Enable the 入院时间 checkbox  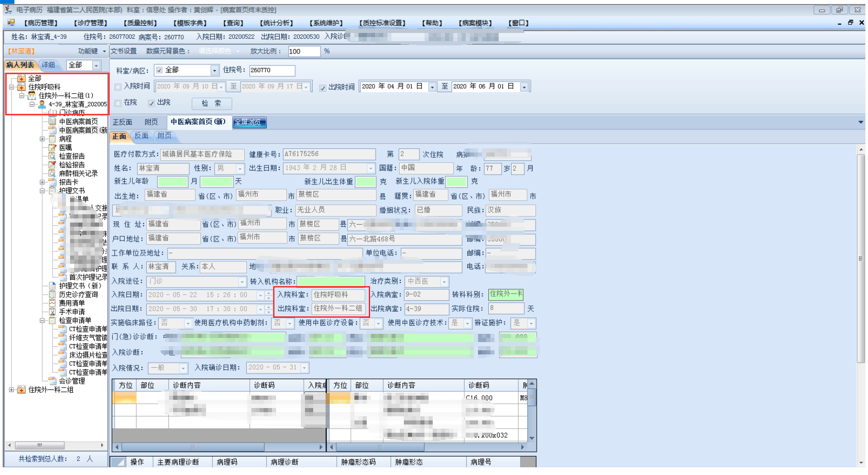point(118,87)
